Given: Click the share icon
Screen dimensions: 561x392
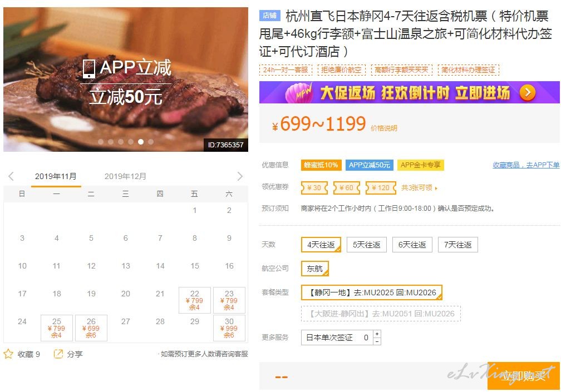Looking at the screenshot, I should click(x=58, y=354).
